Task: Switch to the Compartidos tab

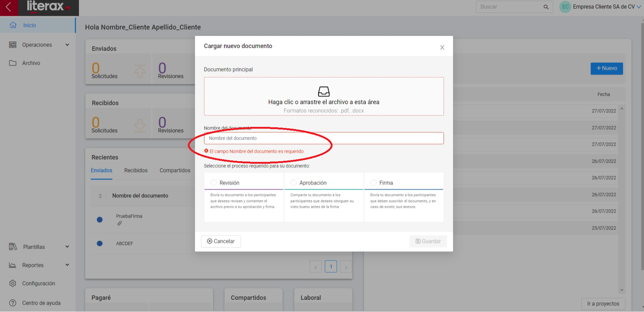Action: pos(175,170)
